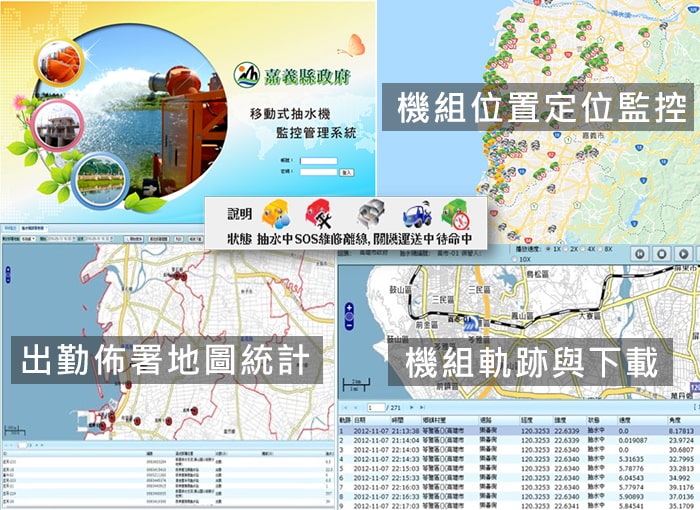Click the speed value 5.31635 in track table
The width and height of the screenshot is (700, 510).
point(631,459)
